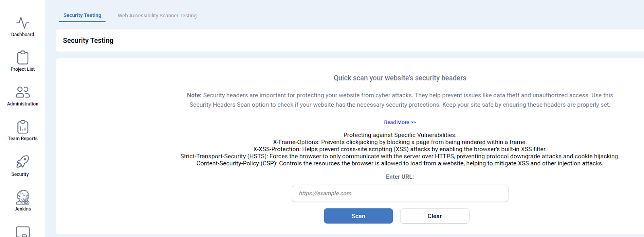The height and width of the screenshot is (237, 644).
Task: Focus the https://example.com URL input field
Action: point(400,194)
